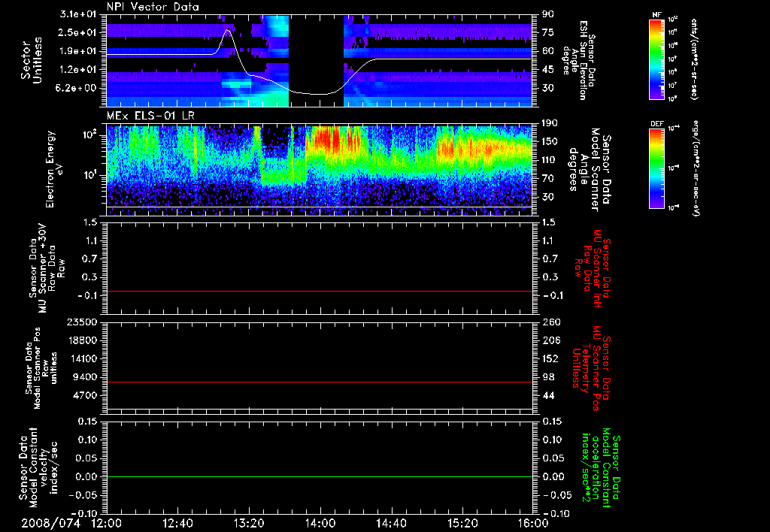Viewport: 770px width, 532px height.
Task: Select the 'Model Scanner Pos Raw unitless' axis title
Action: click(x=41, y=368)
